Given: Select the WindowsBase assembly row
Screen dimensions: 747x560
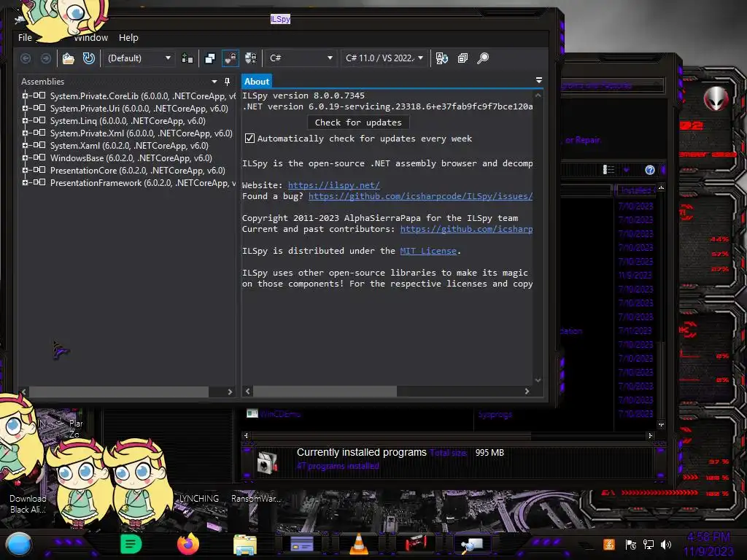Looking at the screenshot, I should tap(131, 158).
